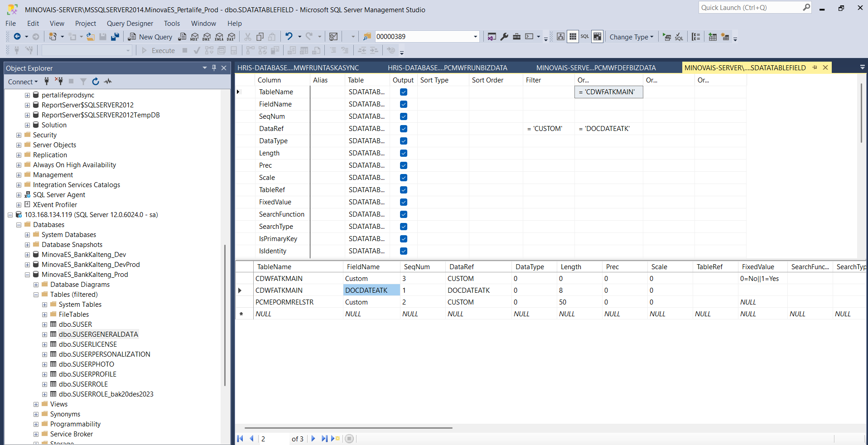
Task: Click the Open File folder icon
Action: point(91,37)
